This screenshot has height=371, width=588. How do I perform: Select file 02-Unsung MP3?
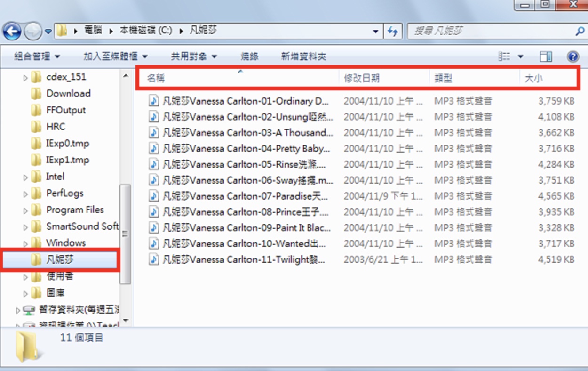point(248,116)
